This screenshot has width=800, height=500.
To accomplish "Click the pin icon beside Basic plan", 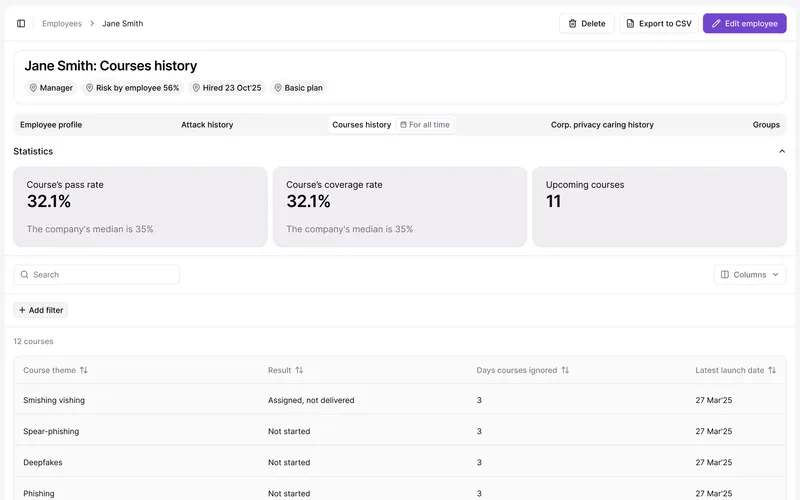I will click(278, 88).
